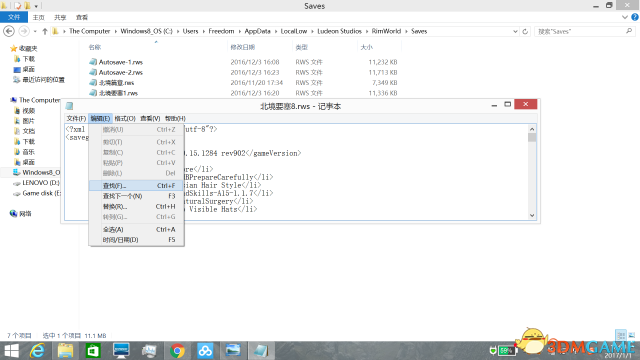Launch Google Chrome from taskbar
This screenshot has height=360, width=640.
click(x=177, y=351)
